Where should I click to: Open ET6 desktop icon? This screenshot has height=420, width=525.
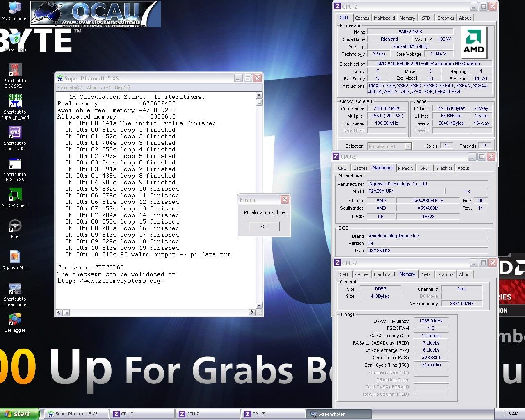(15, 229)
